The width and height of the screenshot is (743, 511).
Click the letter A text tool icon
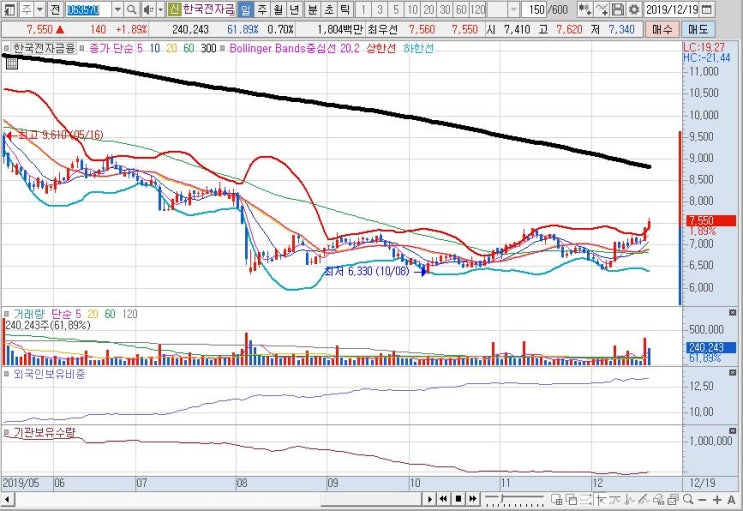(731, 500)
